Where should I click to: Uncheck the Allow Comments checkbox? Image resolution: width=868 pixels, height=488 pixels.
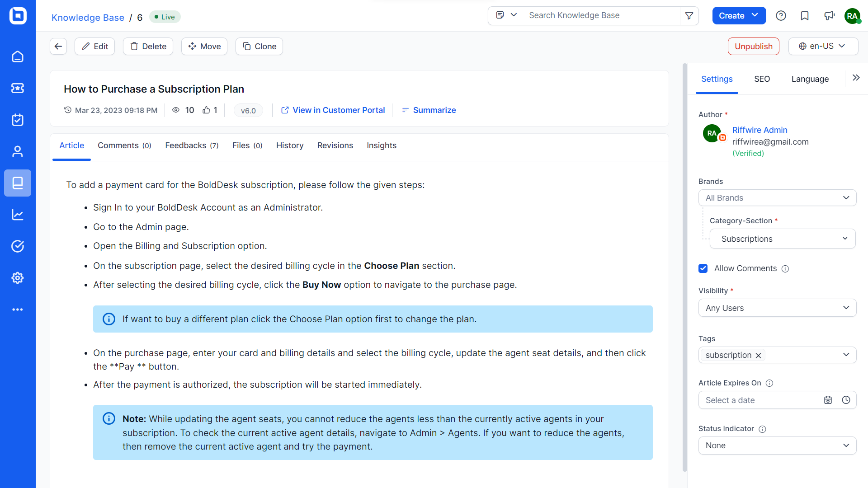703,268
